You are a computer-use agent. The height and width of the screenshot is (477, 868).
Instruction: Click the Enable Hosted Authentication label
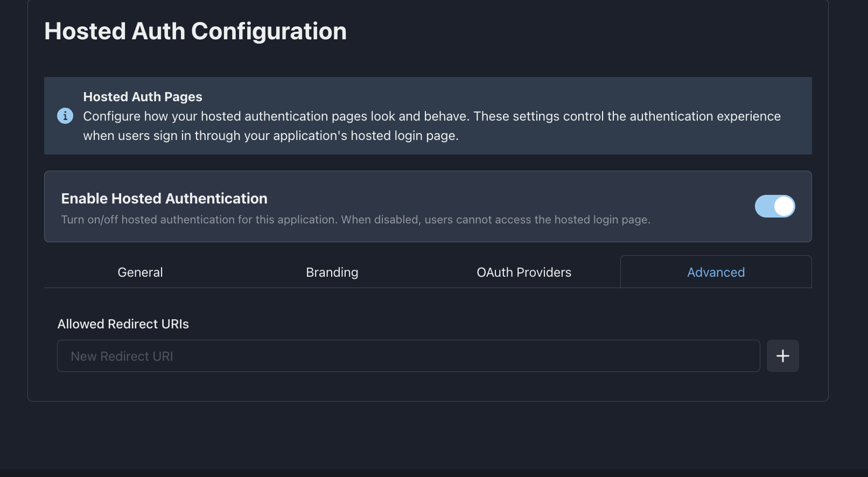tap(164, 199)
